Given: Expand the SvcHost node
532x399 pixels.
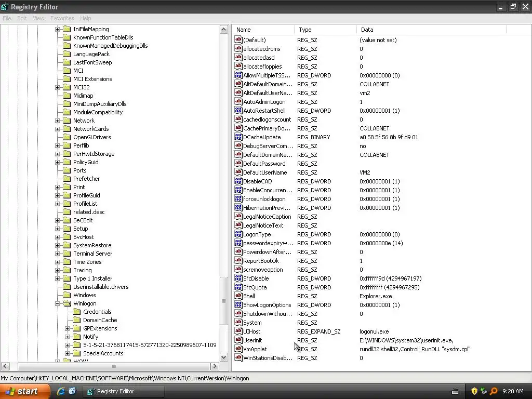Looking at the screenshot, I should click(57, 237).
